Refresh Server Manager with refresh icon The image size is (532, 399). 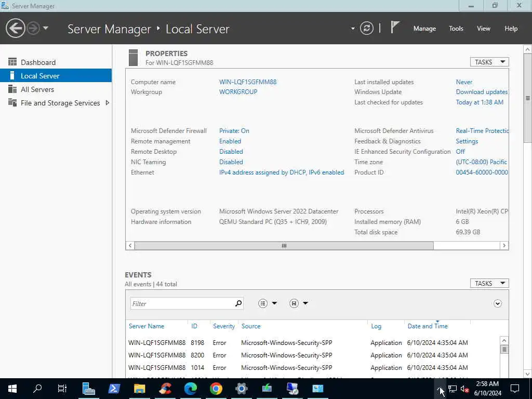tap(366, 28)
